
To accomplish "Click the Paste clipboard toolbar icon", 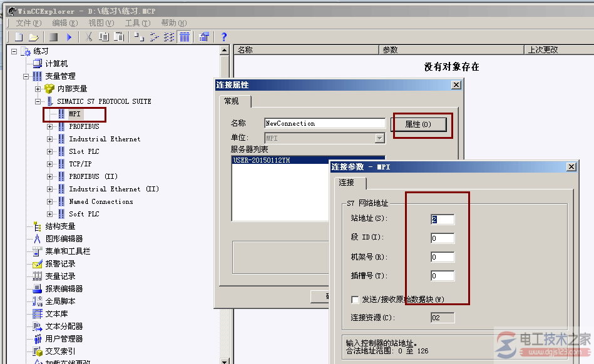I will coord(119,37).
